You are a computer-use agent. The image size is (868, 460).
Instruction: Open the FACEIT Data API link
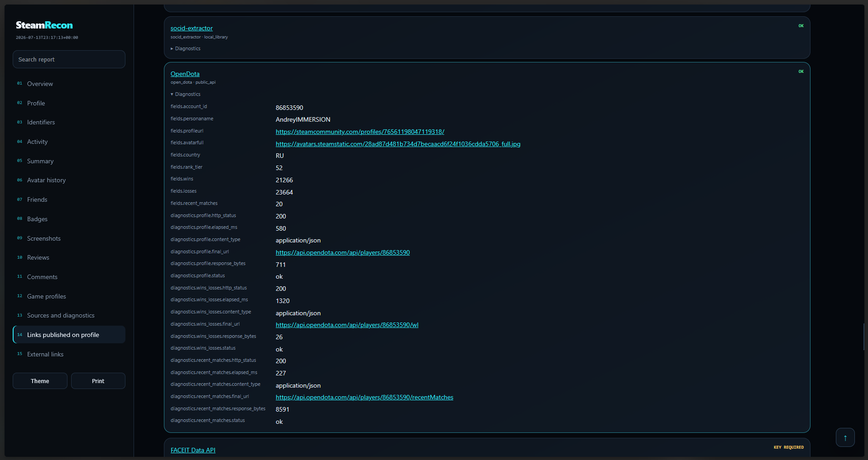coord(193,450)
